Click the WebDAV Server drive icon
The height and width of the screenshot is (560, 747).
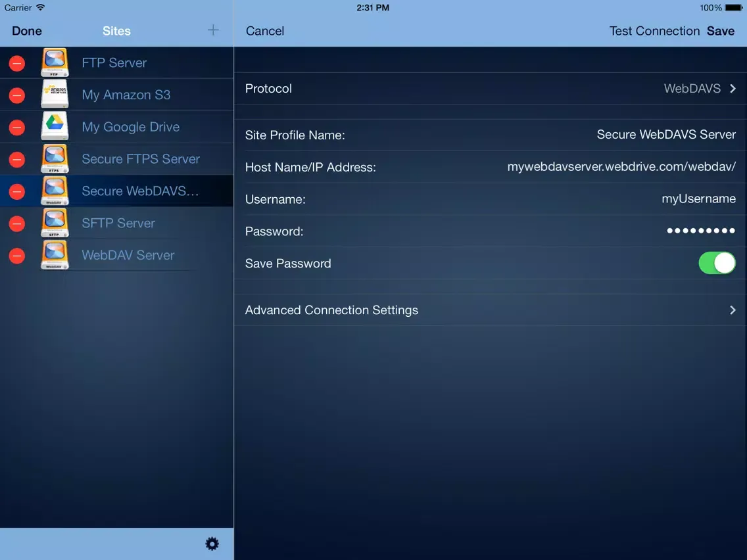(x=55, y=255)
